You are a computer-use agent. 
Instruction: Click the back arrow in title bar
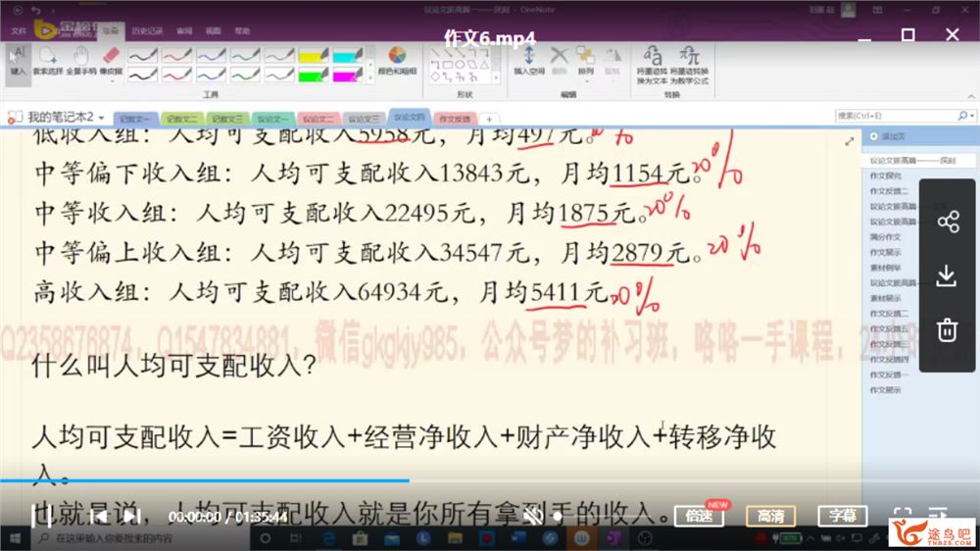(18, 10)
